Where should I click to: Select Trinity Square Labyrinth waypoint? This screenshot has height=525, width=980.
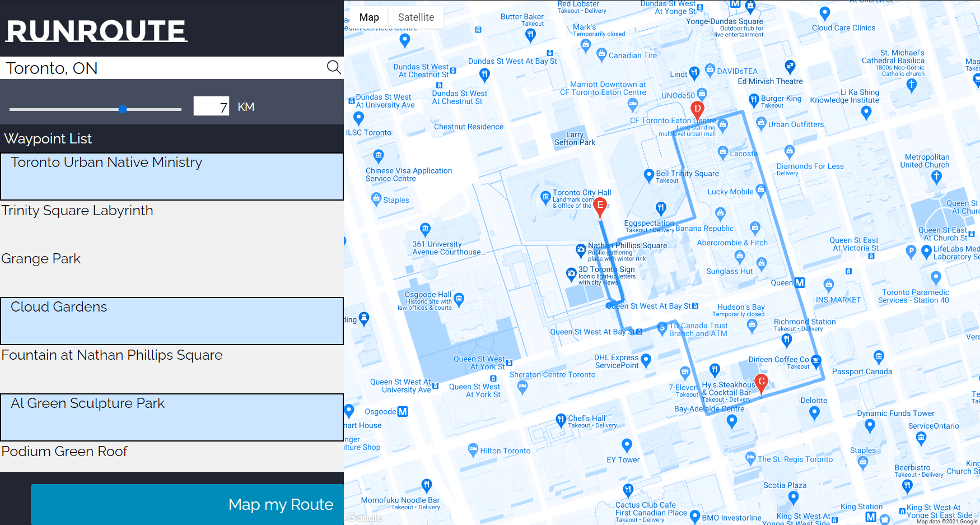[x=172, y=225]
